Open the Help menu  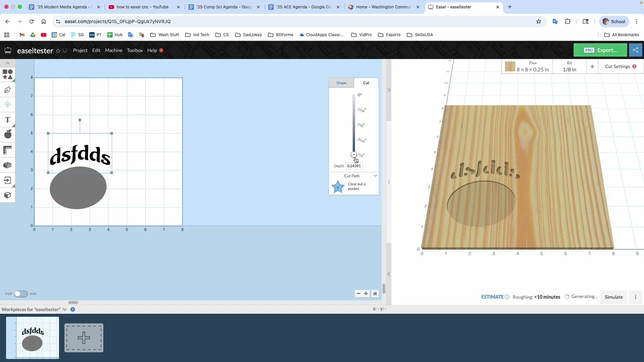click(152, 50)
